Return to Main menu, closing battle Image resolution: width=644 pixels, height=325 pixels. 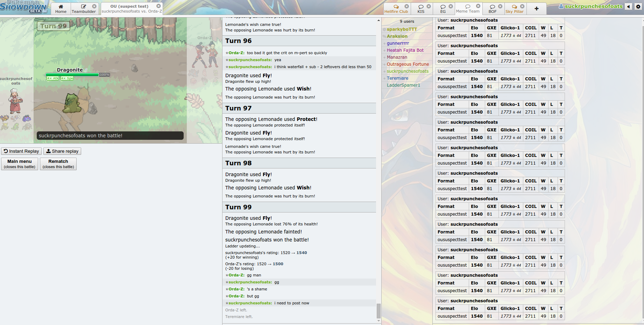[20, 164]
